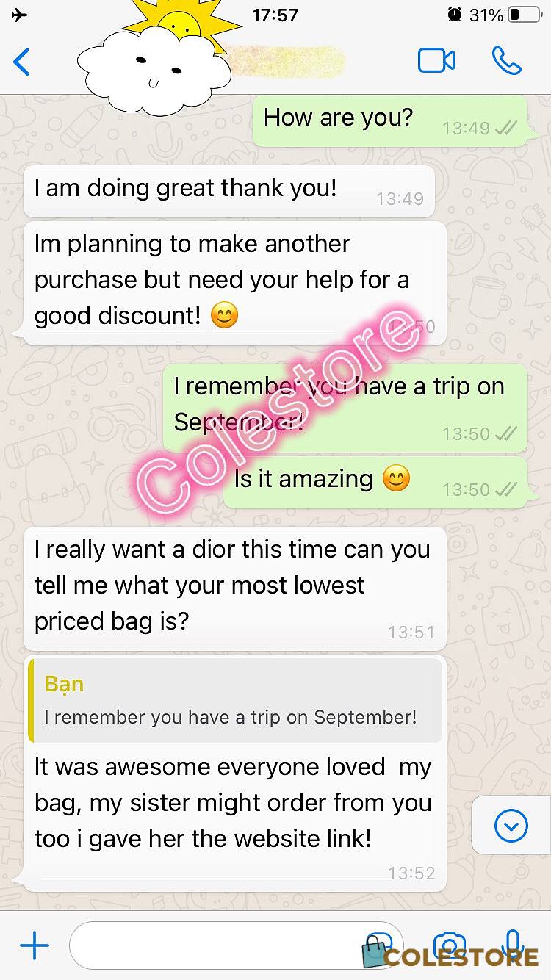Jump to latest messages with down chevron
This screenshot has height=980, width=551.
coord(511,826)
